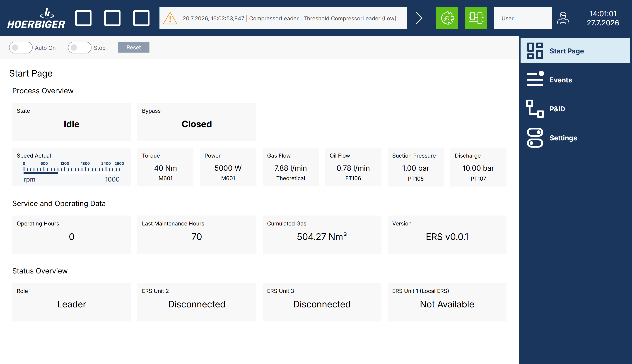632x364 pixels.
Task: Click the Events list icon
Action: [x=535, y=79]
